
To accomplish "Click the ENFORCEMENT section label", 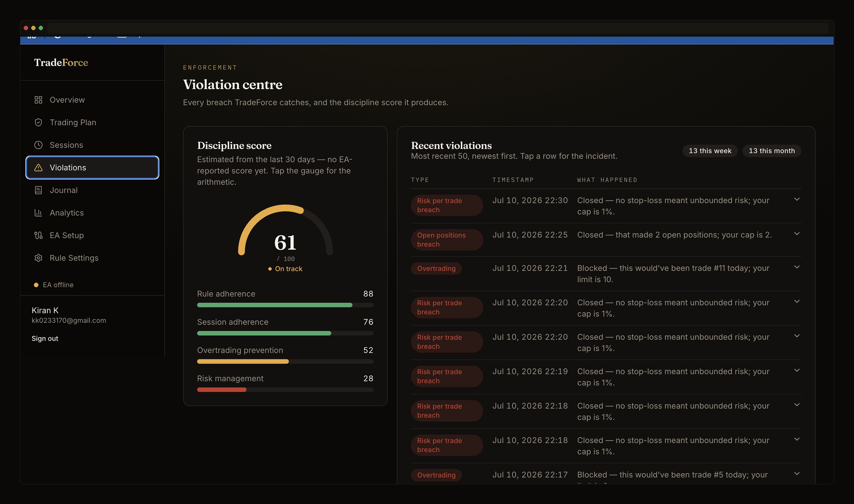I will tap(210, 68).
